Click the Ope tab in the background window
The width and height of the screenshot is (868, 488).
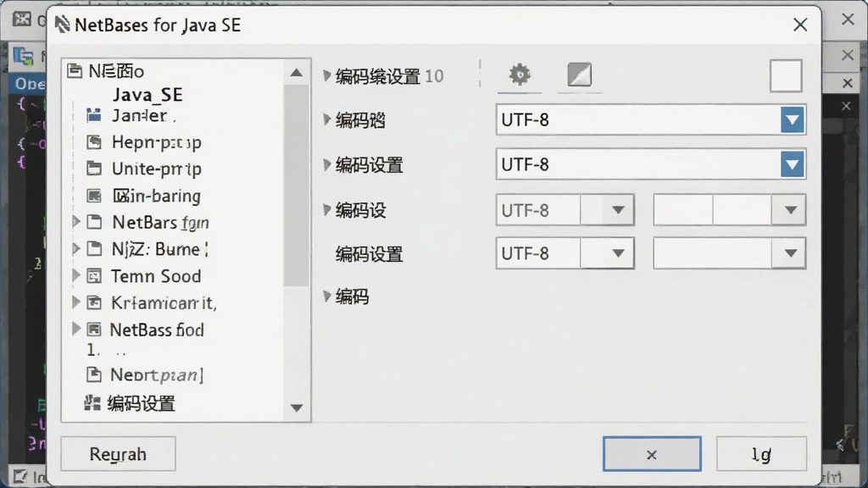(30, 84)
